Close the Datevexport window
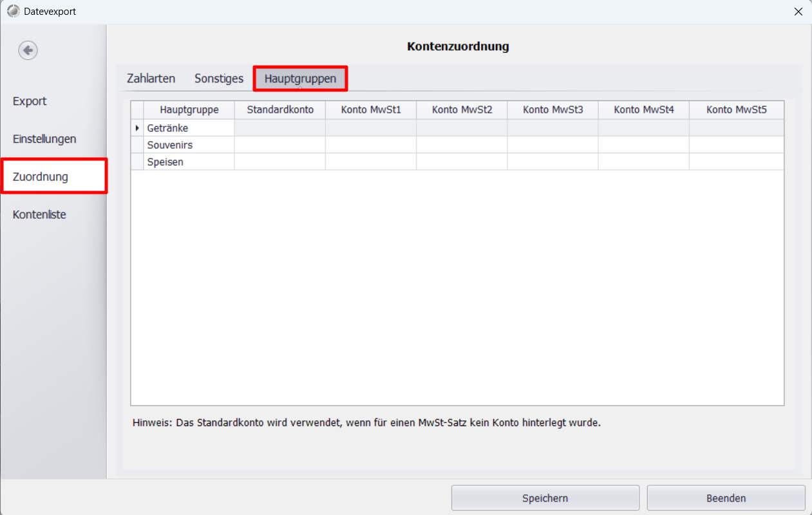Screen dimensions: 812x515 798,12
